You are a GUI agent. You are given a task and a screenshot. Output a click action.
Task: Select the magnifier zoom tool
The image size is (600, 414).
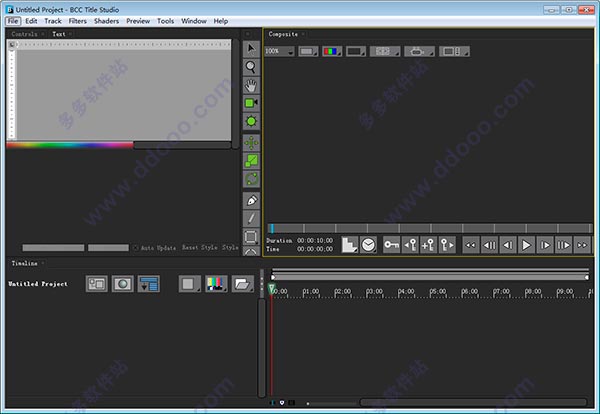[251, 67]
